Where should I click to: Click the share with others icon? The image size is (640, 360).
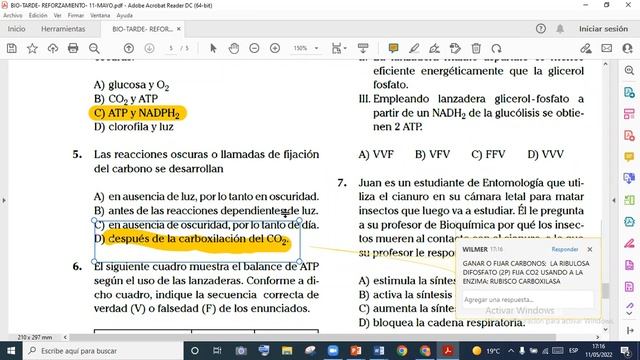click(627, 48)
